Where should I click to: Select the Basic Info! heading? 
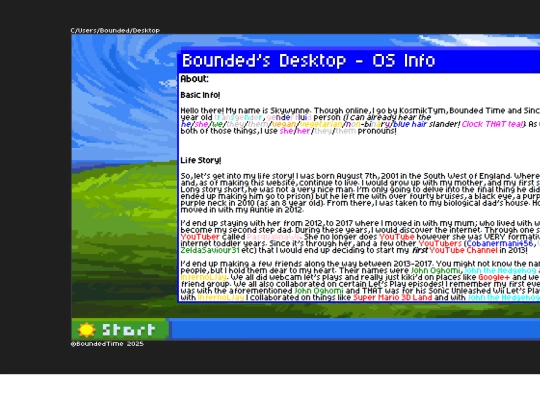tap(200, 95)
